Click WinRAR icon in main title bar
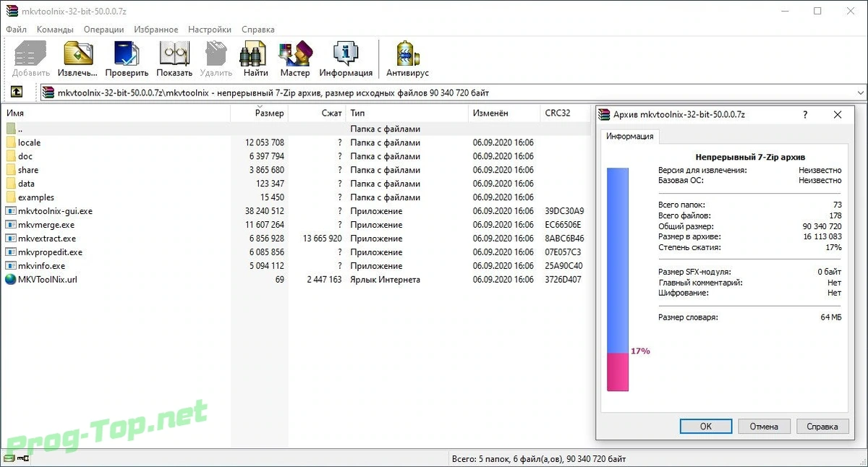The image size is (868, 467). (x=12, y=11)
